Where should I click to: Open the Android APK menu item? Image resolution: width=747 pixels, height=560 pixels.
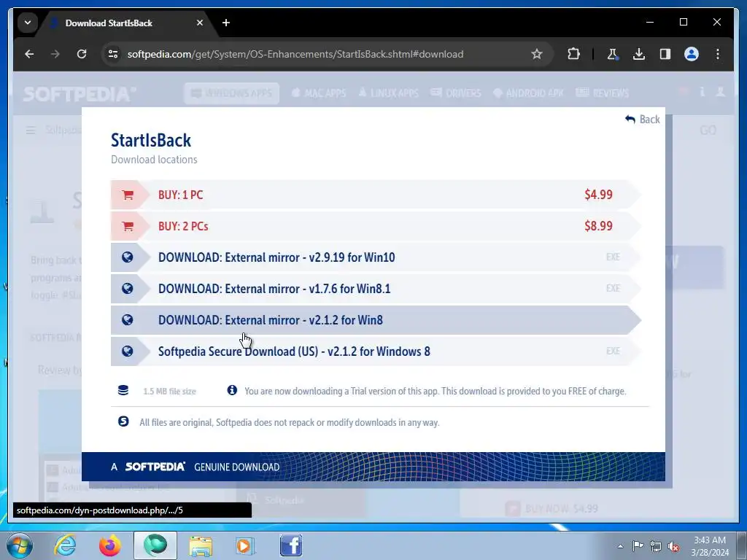528,93
